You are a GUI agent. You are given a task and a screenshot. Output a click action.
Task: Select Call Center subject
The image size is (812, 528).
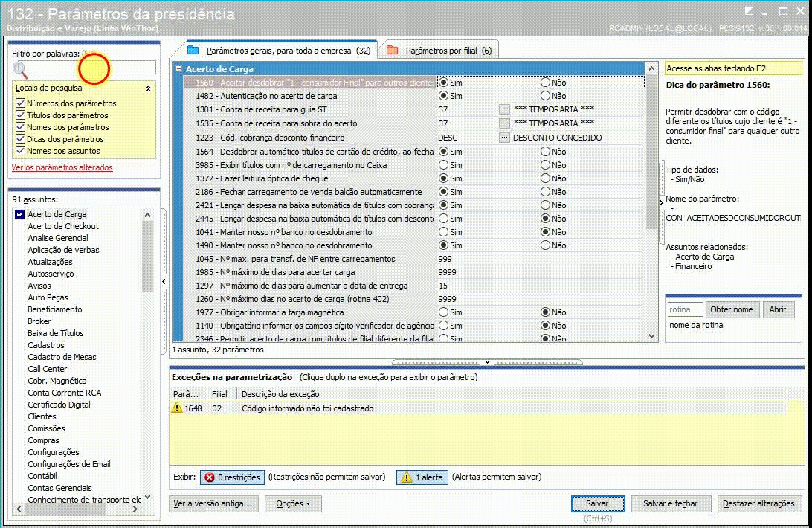coord(47,369)
